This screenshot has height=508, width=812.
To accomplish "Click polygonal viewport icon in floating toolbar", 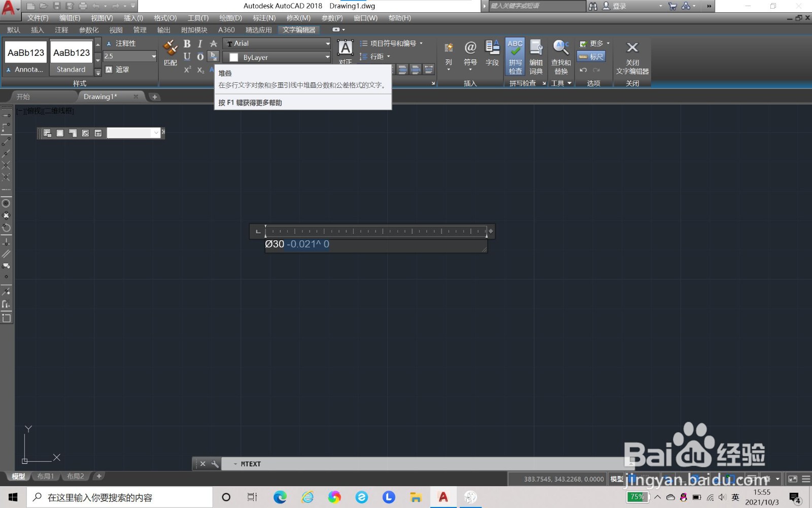I will point(73,133).
